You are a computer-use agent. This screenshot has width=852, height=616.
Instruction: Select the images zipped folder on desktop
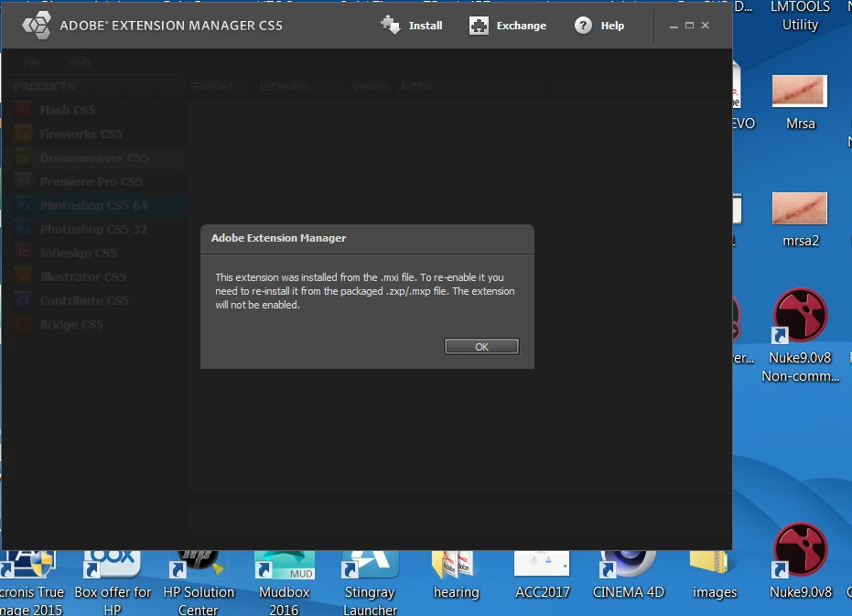tap(714, 575)
